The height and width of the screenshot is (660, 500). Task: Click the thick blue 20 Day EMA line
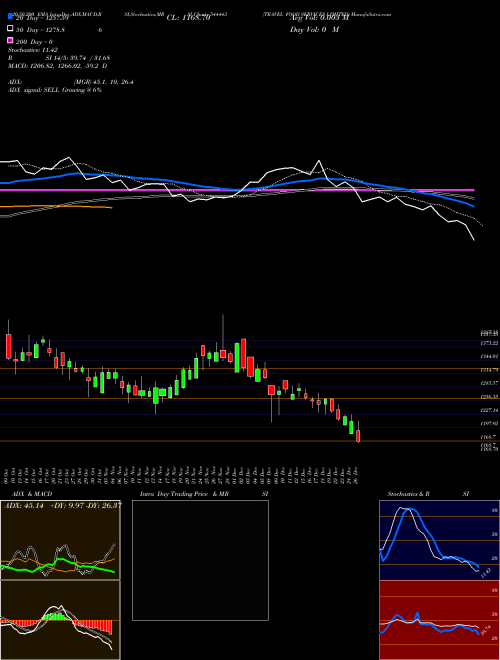(x=237, y=189)
